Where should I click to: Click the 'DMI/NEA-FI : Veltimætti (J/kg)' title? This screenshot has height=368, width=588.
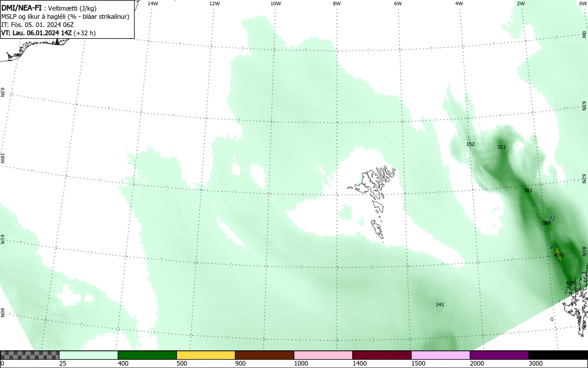tap(49, 8)
